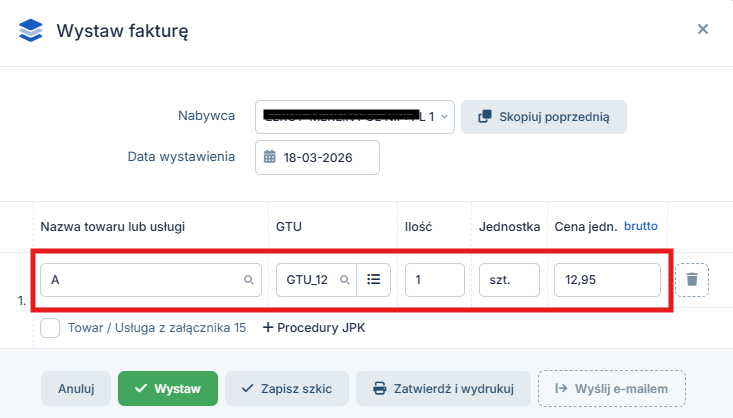Click the Anuluj button
The width and height of the screenshot is (733, 418).
click(76, 388)
